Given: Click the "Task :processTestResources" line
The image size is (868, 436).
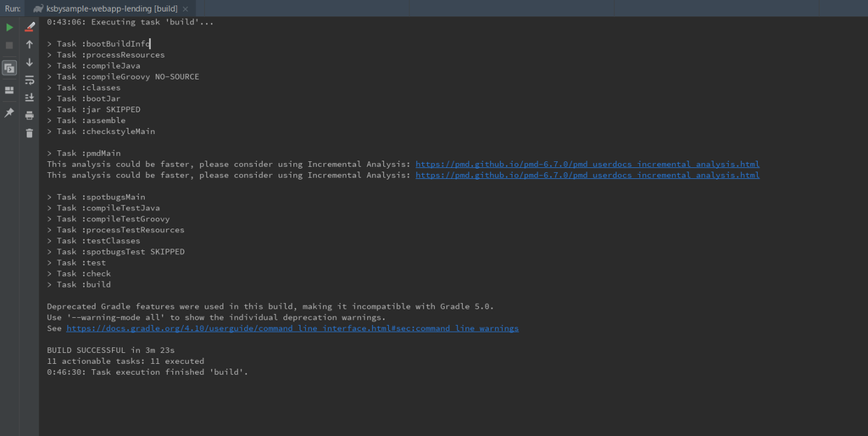Looking at the screenshot, I should [115, 230].
